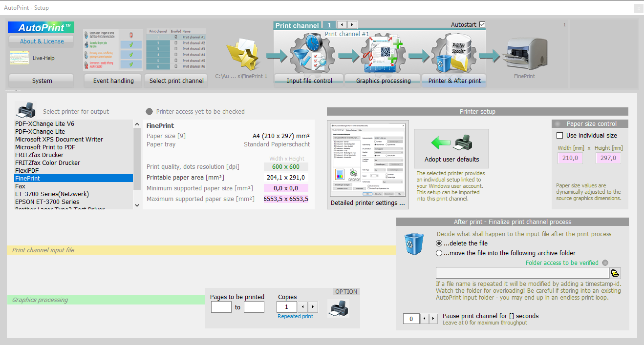Browse for archive folder with the folder icon

[x=615, y=273]
